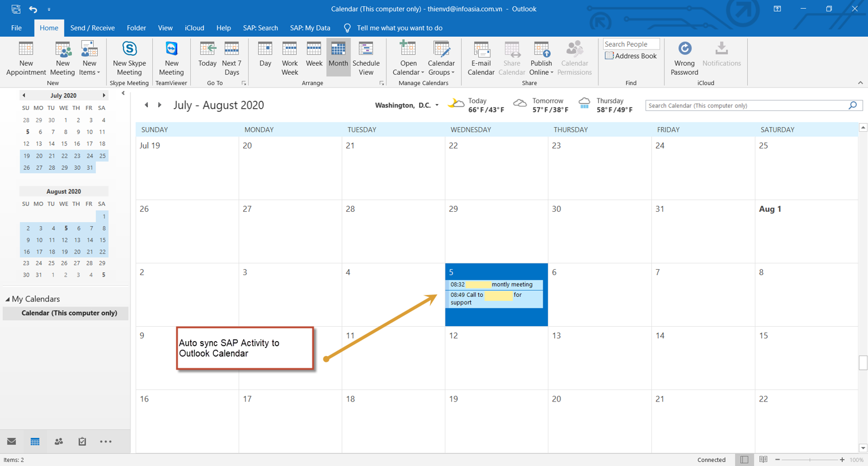The height and width of the screenshot is (466, 868).
Task: Open the 08:32 montly meeting appointment
Action: point(494,284)
